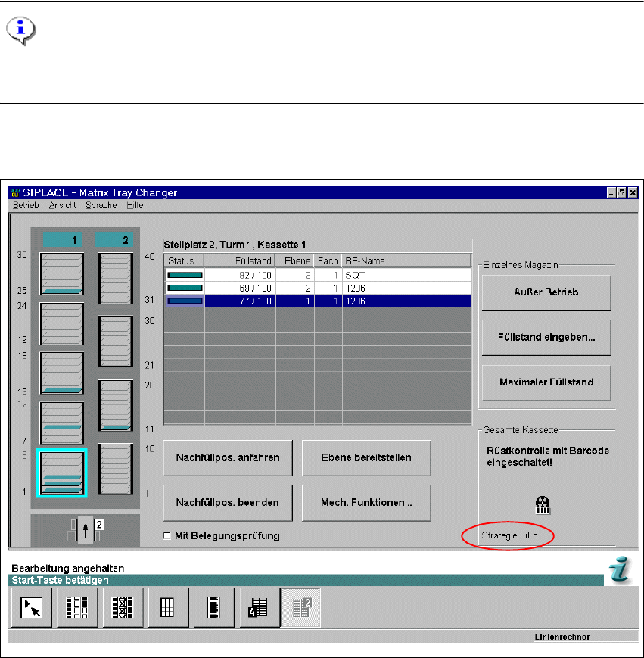
Task: Open the grid matrix view toolbar button
Action: tap(168, 607)
